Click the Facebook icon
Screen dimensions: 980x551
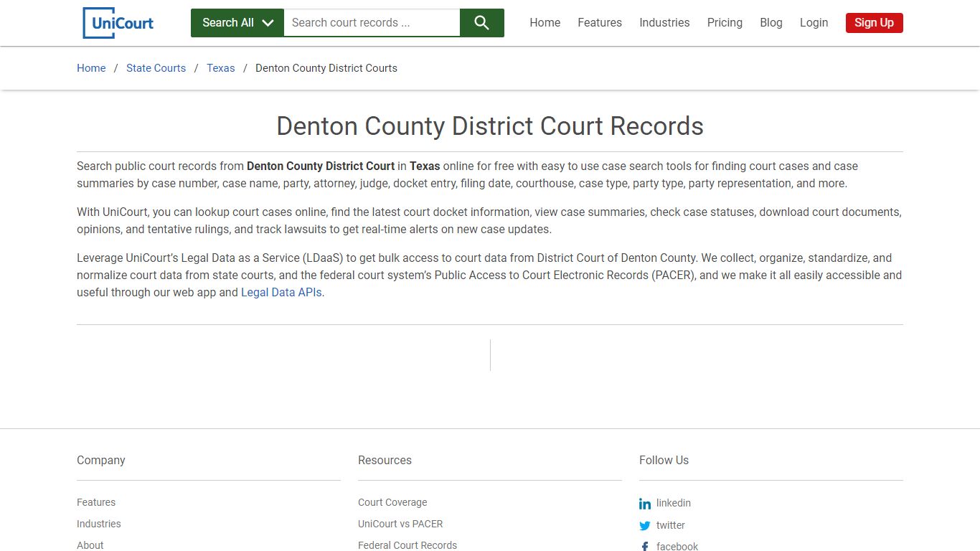coord(645,547)
